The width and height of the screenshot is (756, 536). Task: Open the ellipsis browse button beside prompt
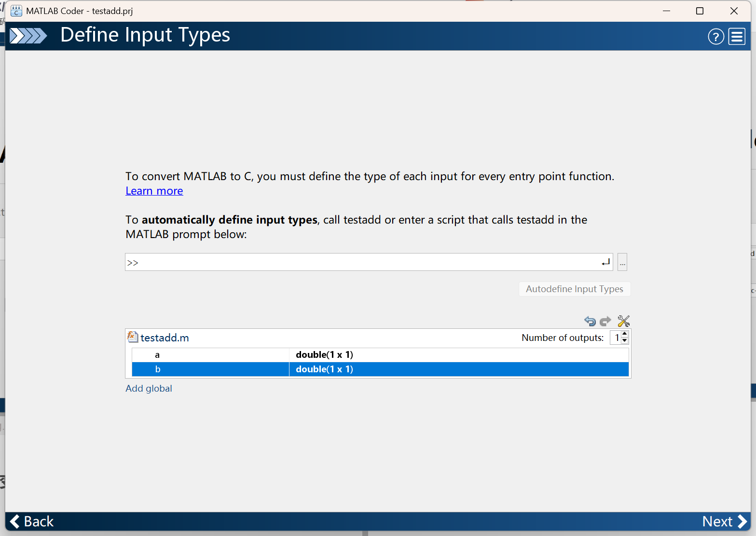(x=622, y=262)
